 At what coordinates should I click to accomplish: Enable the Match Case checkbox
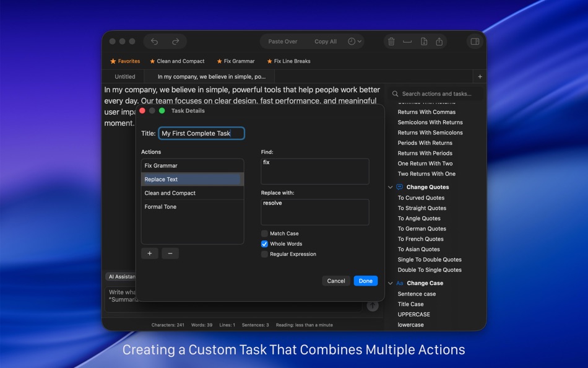(x=264, y=234)
